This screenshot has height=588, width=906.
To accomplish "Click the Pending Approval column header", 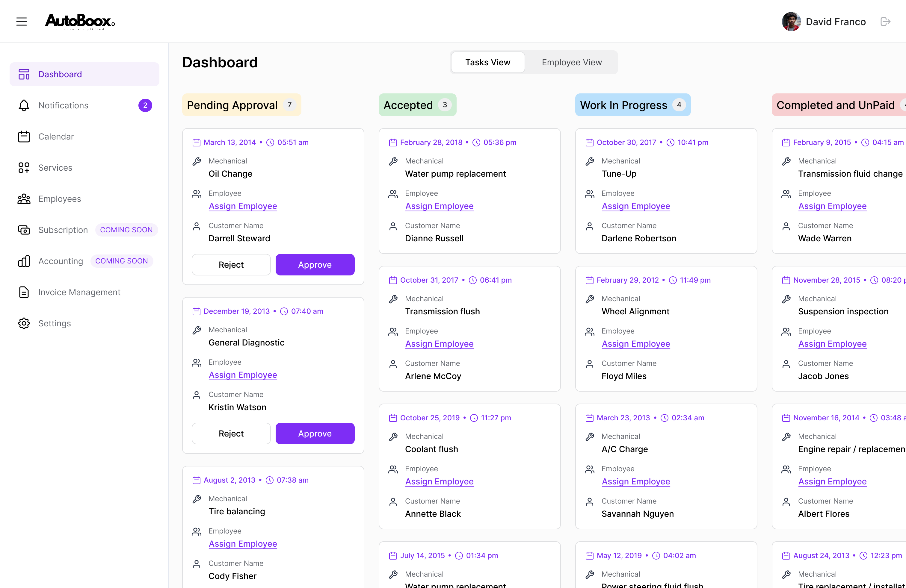I will pyautogui.click(x=242, y=105).
